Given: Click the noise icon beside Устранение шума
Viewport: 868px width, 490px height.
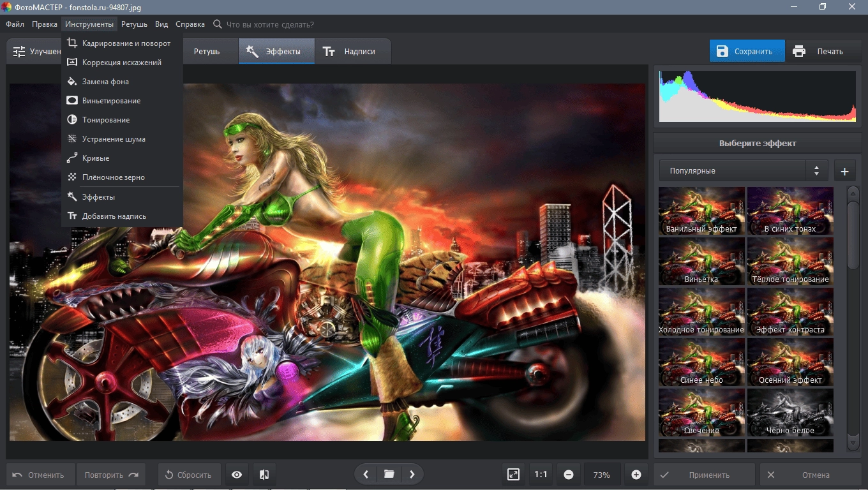Looking at the screenshot, I should (x=72, y=139).
